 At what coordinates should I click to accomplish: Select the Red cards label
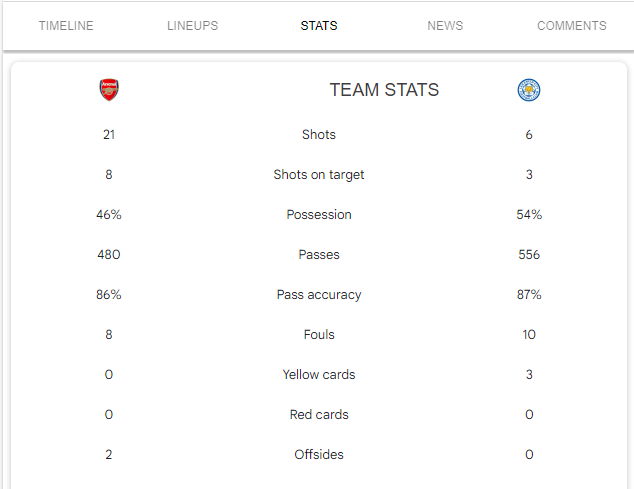319,415
